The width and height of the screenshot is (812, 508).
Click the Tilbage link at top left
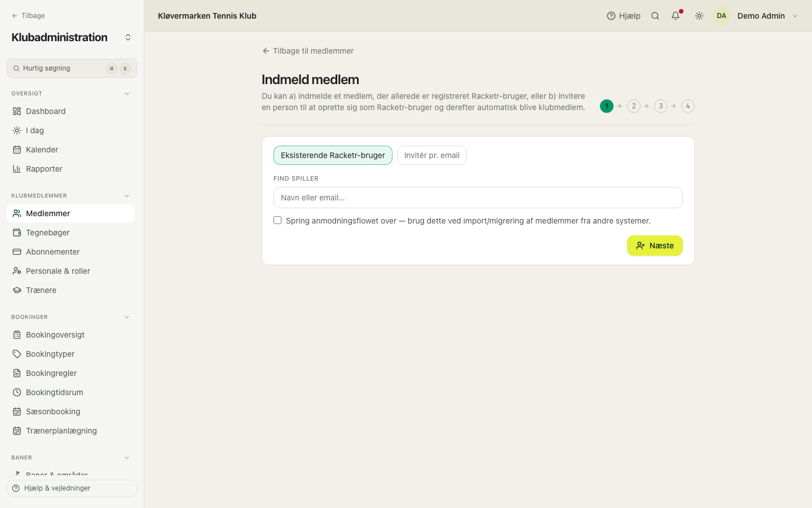pos(28,16)
